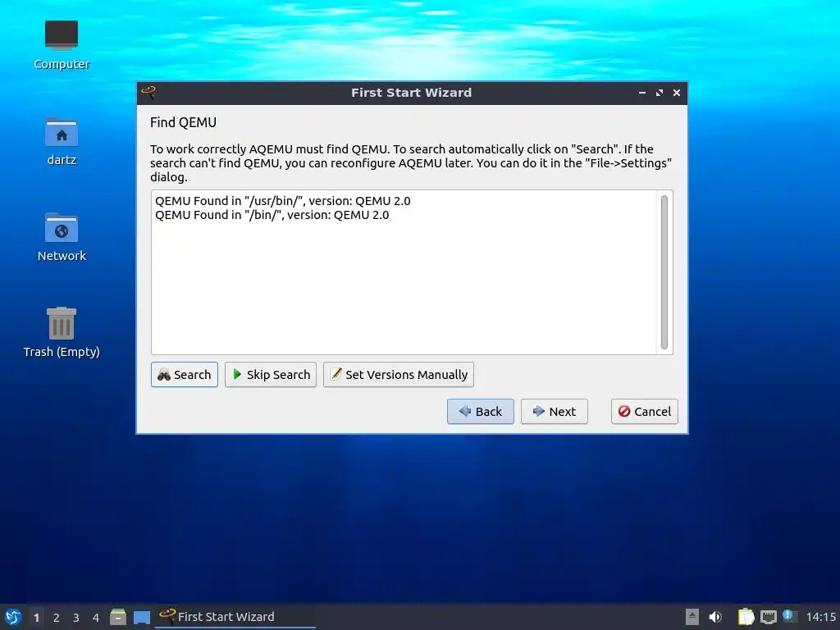840x630 pixels.
Task: Click the Search button to find QEMU
Action: (x=185, y=374)
